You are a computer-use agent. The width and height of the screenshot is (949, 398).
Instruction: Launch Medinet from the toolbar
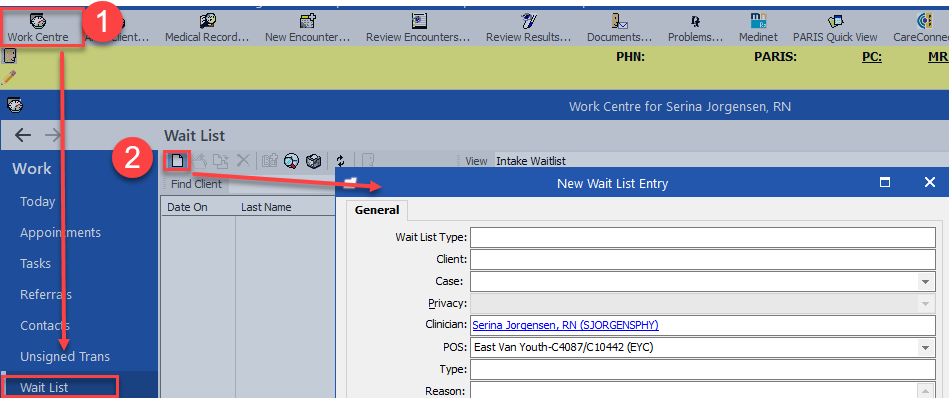pos(758,28)
